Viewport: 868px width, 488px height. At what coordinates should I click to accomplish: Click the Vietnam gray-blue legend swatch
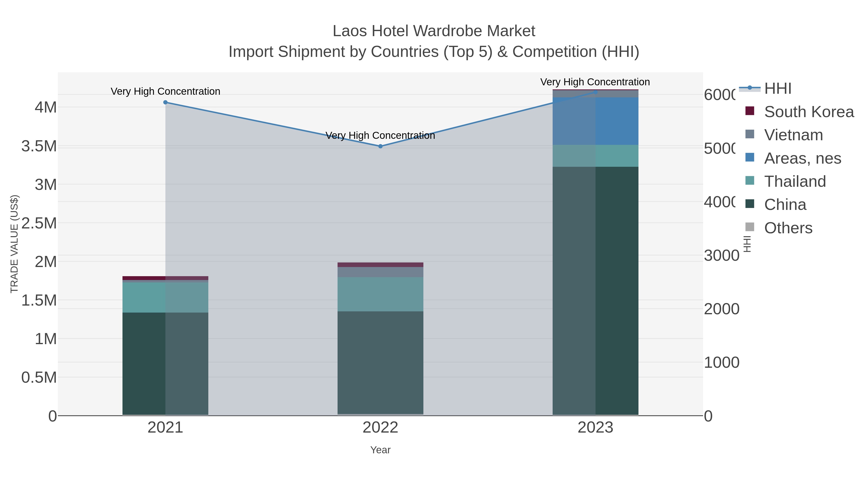[x=750, y=134]
